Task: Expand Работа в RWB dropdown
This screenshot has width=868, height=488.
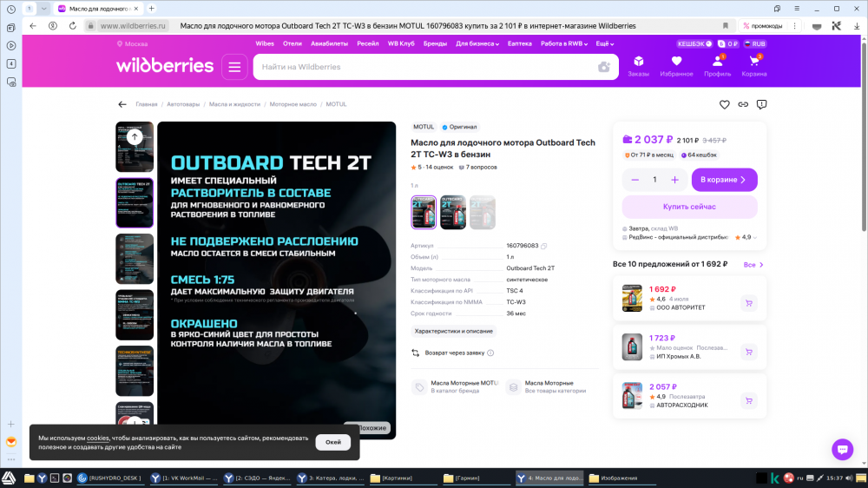Action: pyautogui.click(x=563, y=43)
